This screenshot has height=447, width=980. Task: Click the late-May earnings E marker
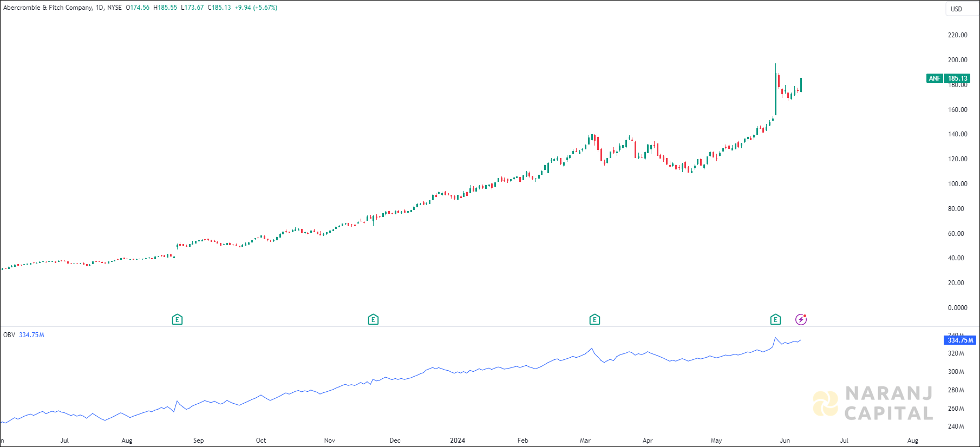pos(775,320)
